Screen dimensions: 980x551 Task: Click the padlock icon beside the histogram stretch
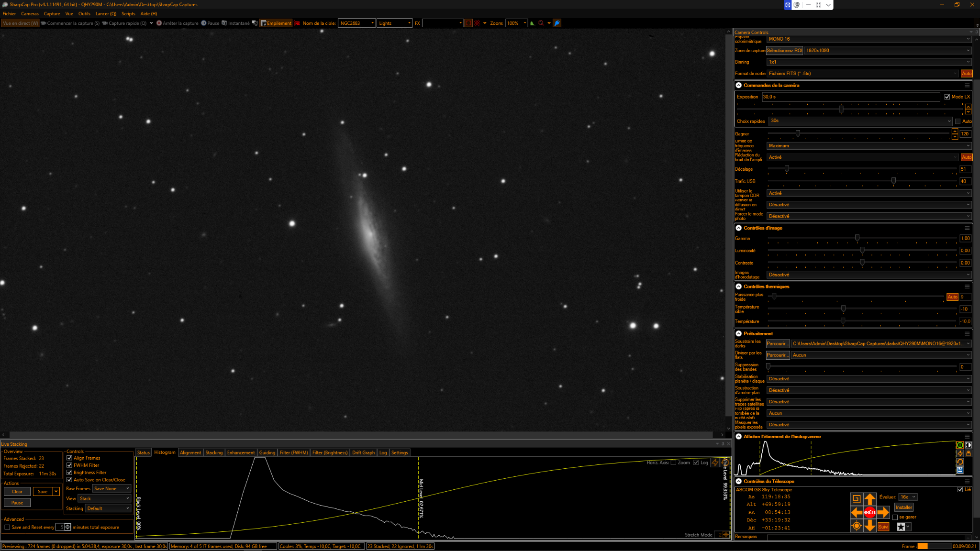click(969, 453)
